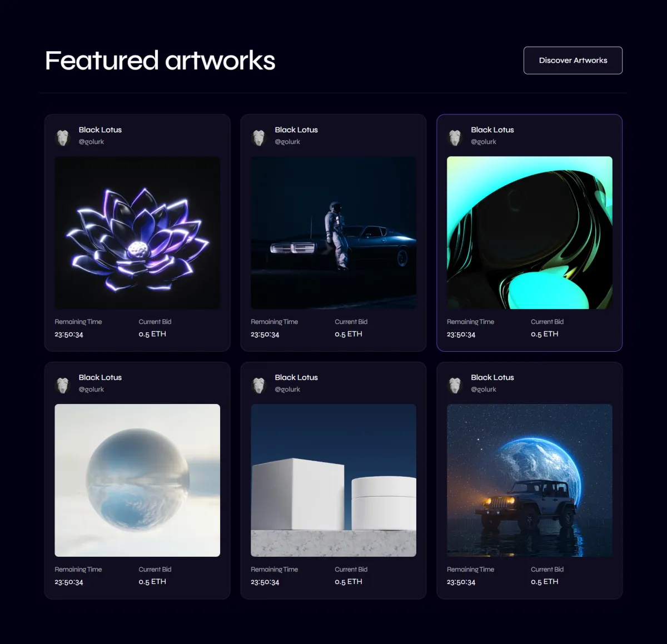The image size is (667, 644).
Task: Click remaining time 23:50:34 on white cube card
Action: point(265,582)
